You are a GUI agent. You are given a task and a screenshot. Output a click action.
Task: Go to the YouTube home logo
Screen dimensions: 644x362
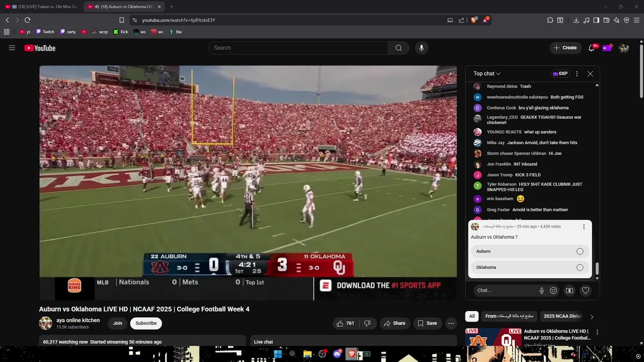[x=40, y=48]
